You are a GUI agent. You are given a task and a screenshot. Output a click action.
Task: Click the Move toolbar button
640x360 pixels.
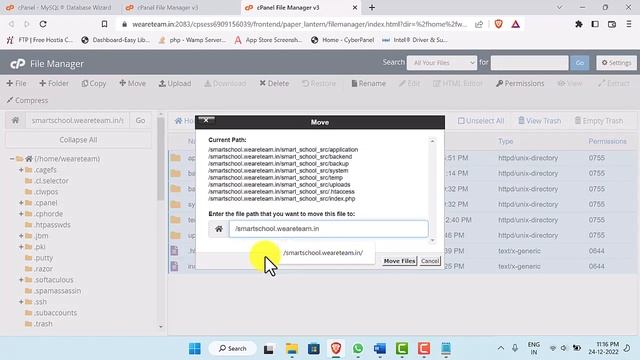click(x=132, y=83)
